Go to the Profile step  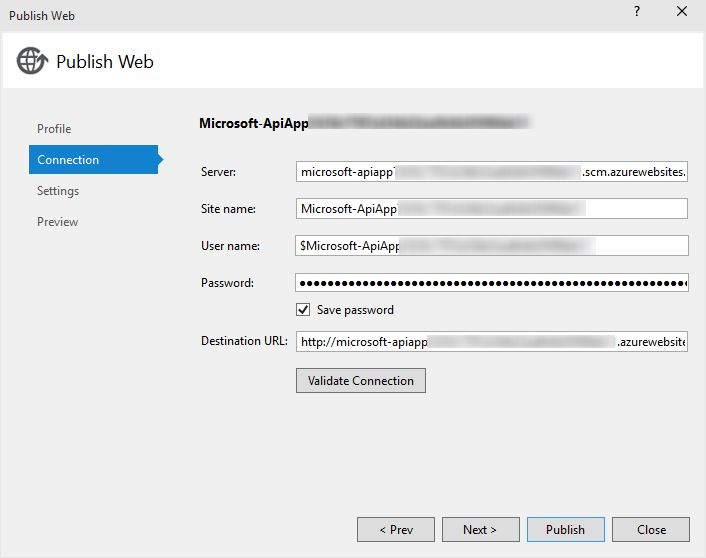(x=54, y=129)
